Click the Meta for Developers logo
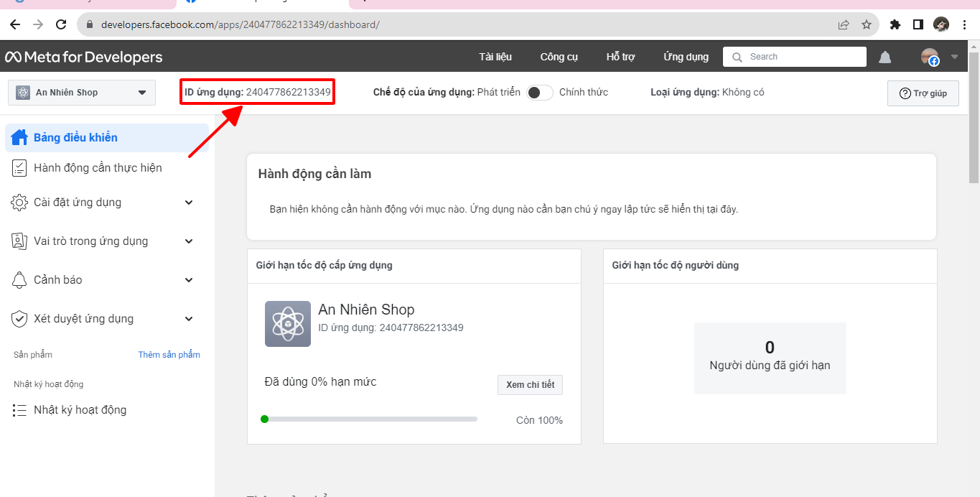This screenshot has width=980, height=497. (x=84, y=57)
